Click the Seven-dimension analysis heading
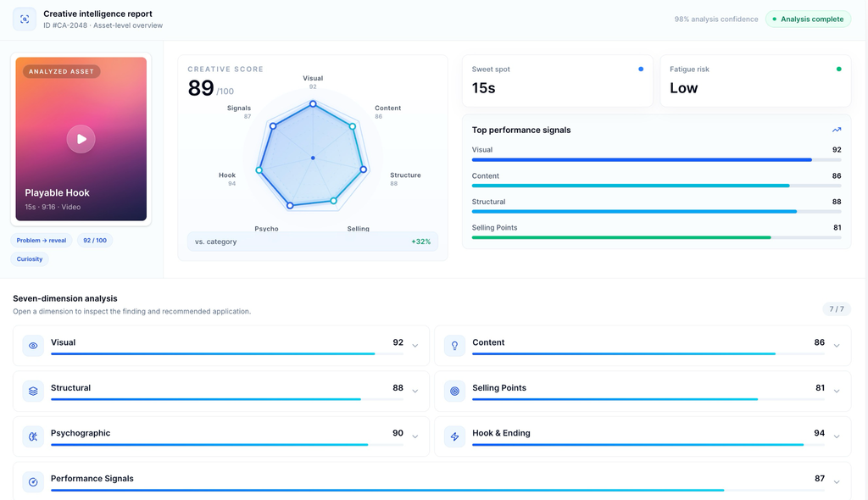This screenshot has width=868, height=500. tap(65, 298)
